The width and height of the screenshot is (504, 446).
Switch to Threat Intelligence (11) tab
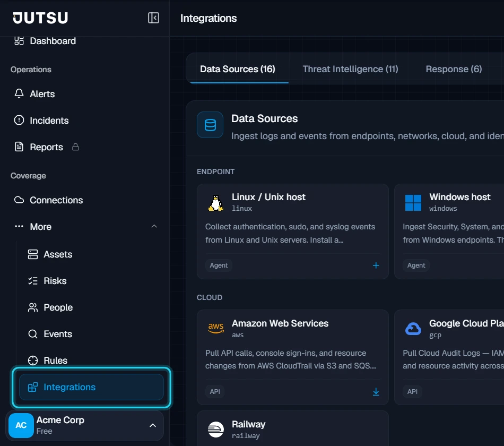[350, 69]
